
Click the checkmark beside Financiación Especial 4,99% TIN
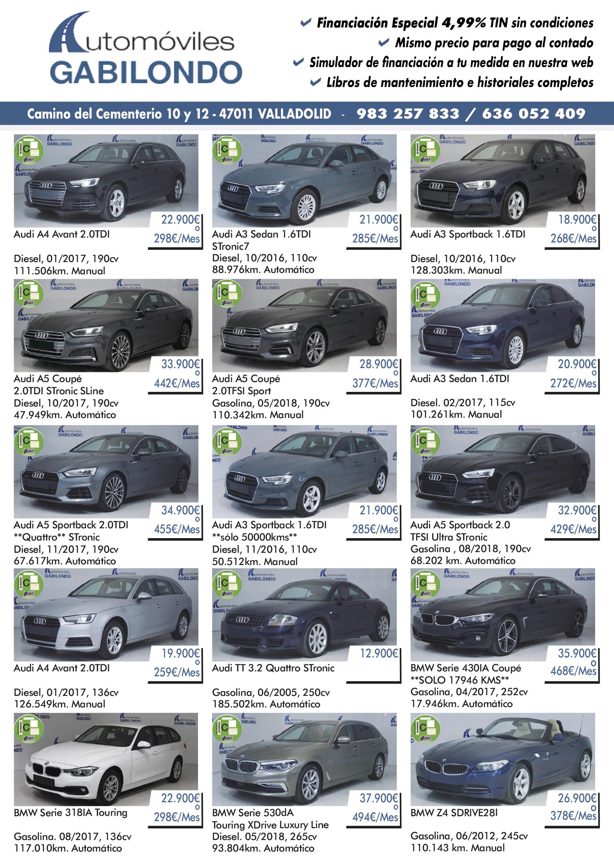point(305,23)
